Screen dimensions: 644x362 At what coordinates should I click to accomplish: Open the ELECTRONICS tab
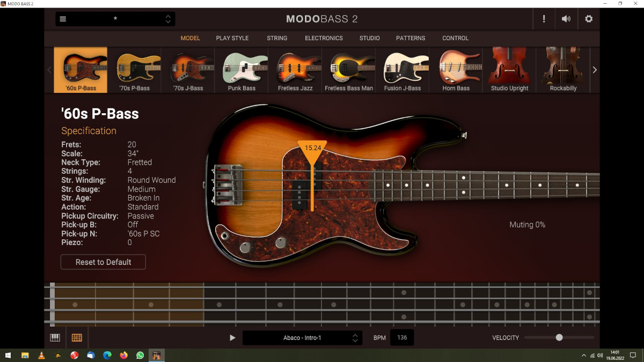324,38
